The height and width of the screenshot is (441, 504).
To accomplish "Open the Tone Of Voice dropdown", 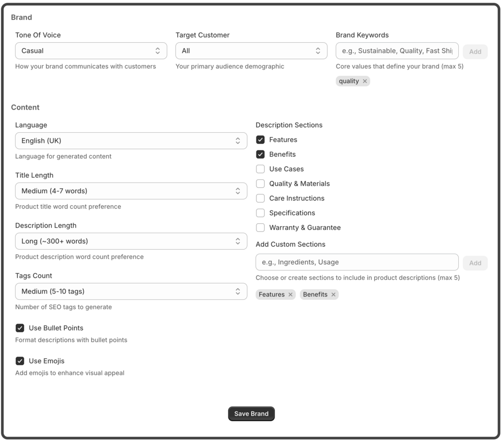I will point(91,51).
